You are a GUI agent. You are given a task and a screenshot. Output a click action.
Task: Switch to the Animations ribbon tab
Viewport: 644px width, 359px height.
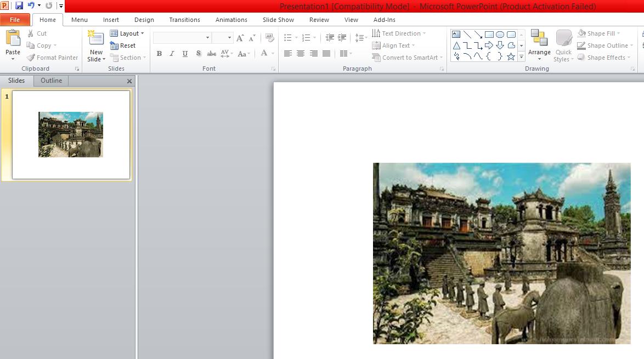click(x=231, y=19)
